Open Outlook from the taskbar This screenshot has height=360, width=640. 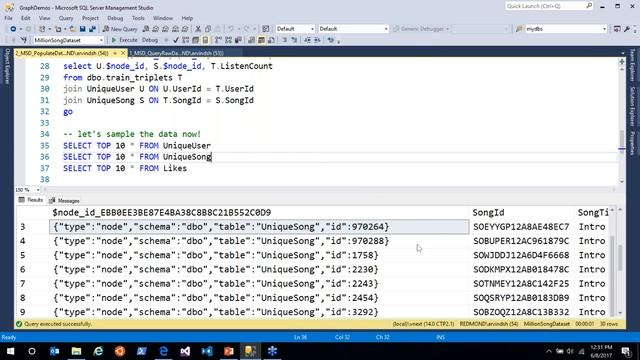point(54,351)
